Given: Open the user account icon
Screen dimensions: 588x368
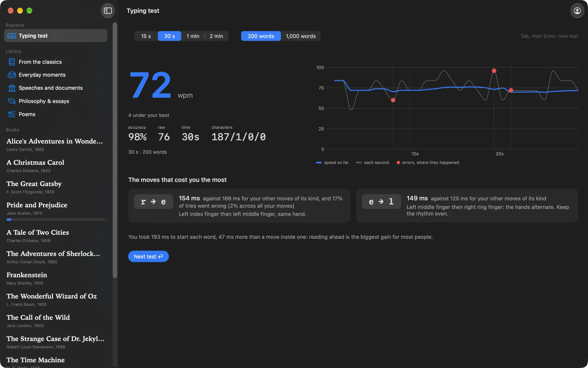Looking at the screenshot, I should tap(577, 11).
